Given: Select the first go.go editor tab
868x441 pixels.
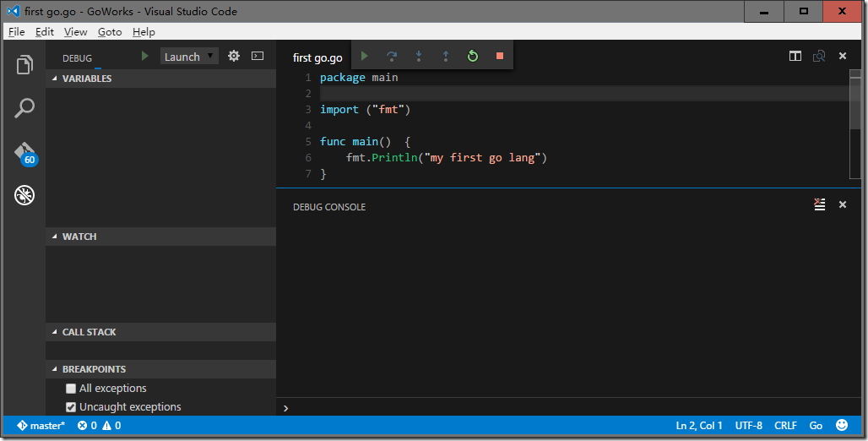Looking at the screenshot, I should (317, 57).
